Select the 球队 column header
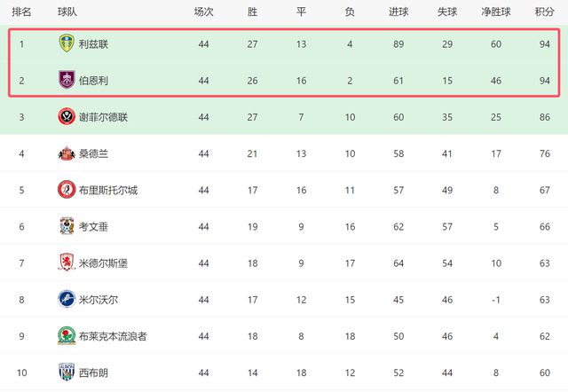 (67, 13)
